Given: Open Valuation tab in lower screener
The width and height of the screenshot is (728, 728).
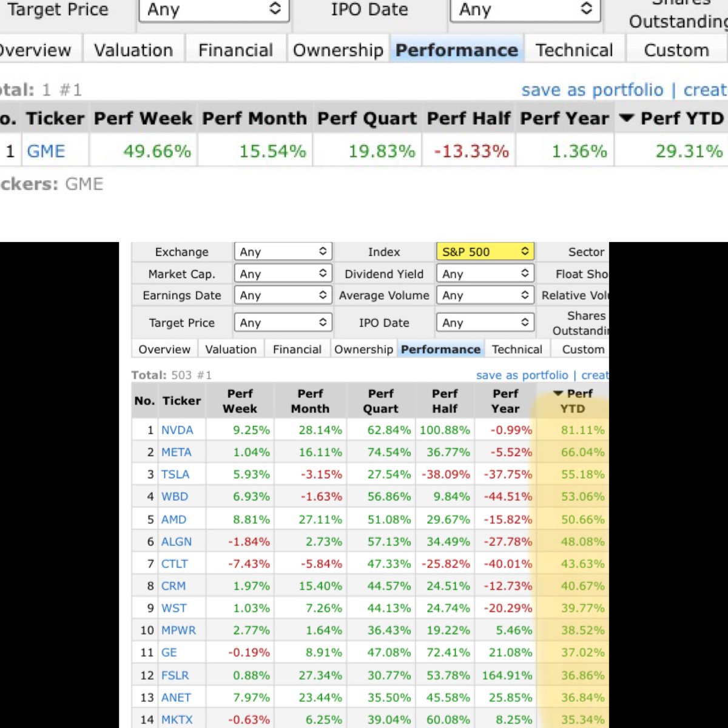Looking at the screenshot, I should (231, 349).
